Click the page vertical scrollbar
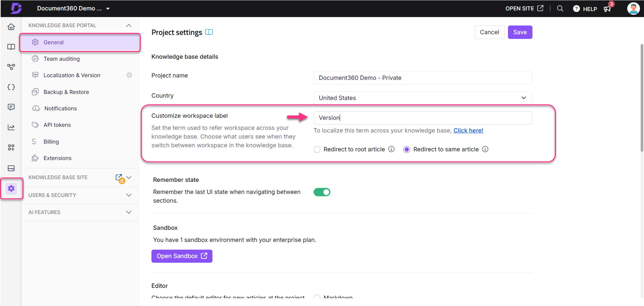The height and width of the screenshot is (306, 644). point(642,97)
